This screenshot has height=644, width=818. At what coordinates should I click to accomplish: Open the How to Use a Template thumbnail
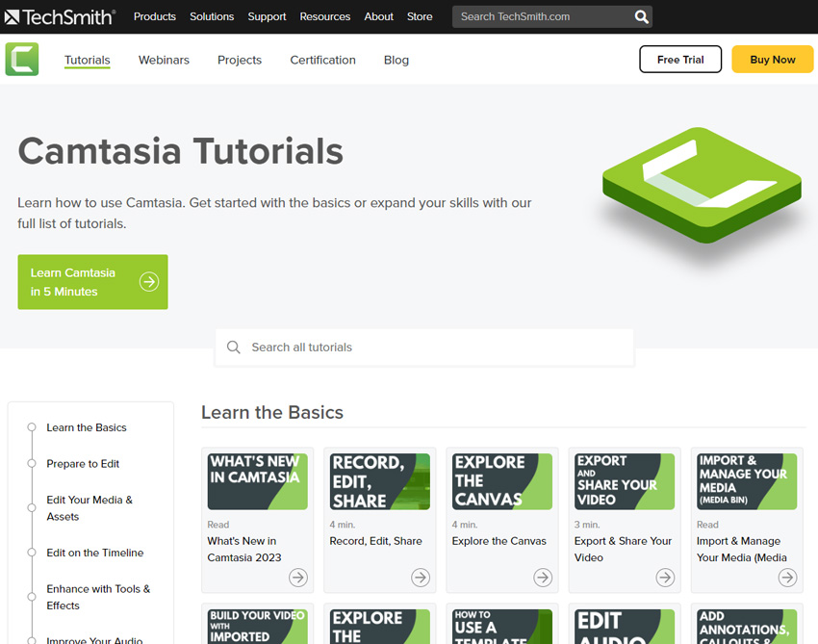[x=502, y=627]
